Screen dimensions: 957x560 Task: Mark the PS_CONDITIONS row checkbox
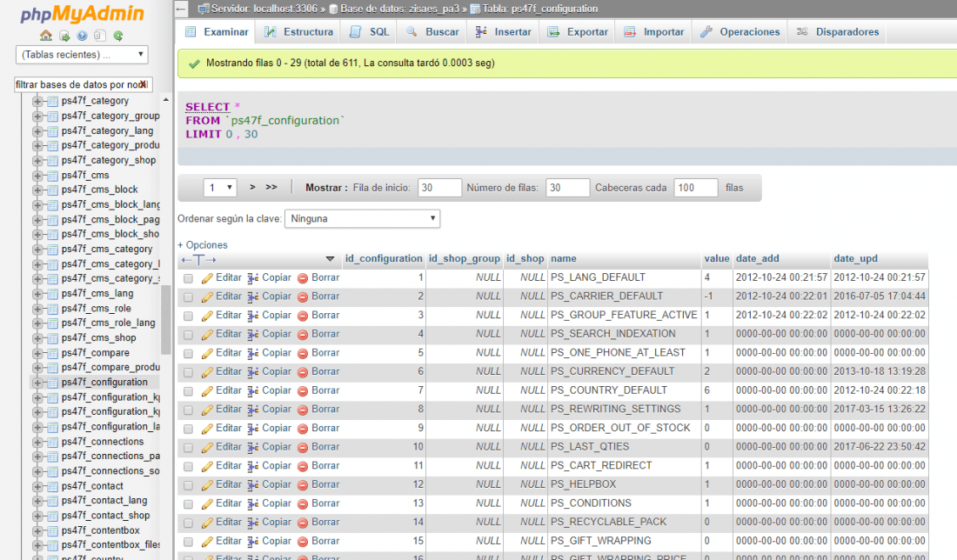tap(189, 504)
